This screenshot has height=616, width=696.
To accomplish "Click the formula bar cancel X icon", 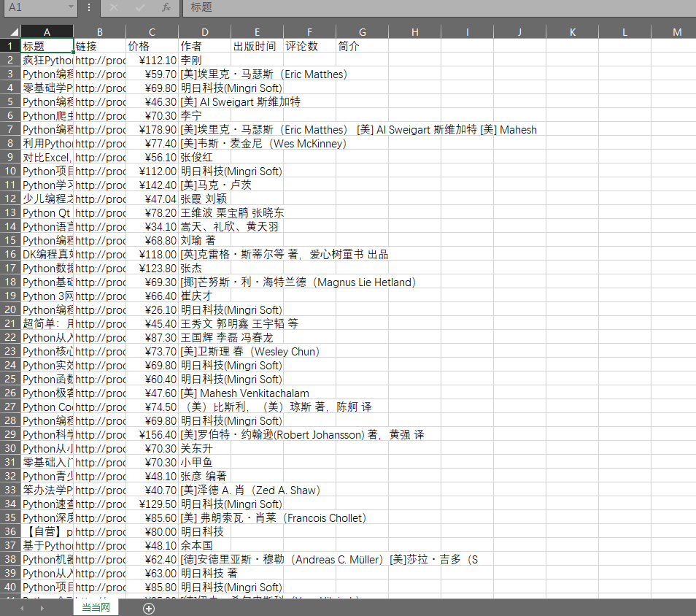I will 114,7.
